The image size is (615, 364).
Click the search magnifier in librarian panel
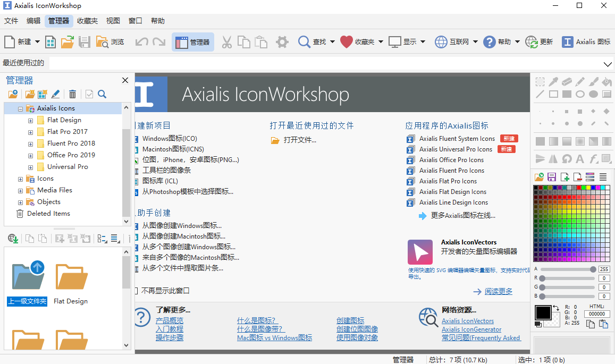[x=102, y=94]
